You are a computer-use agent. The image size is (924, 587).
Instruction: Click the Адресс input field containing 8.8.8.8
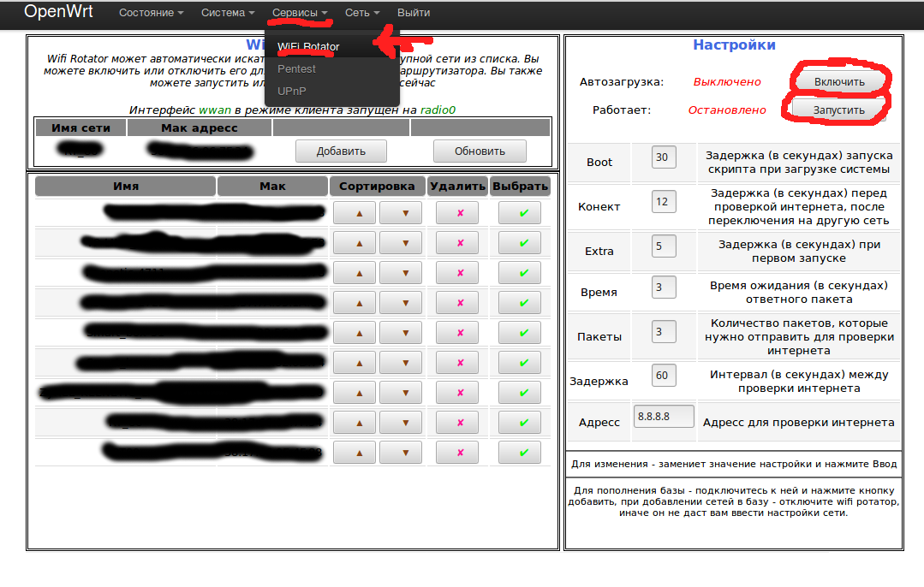[x=664, y=417]
